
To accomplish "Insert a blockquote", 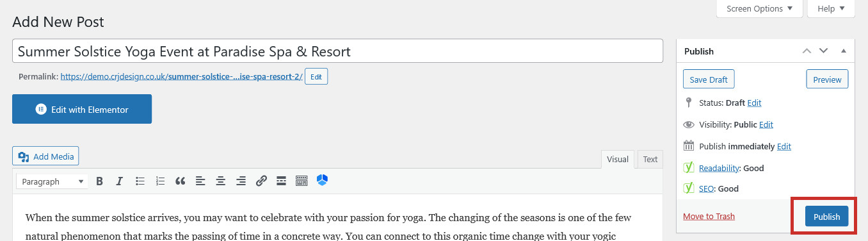I will tap(181, 181).
